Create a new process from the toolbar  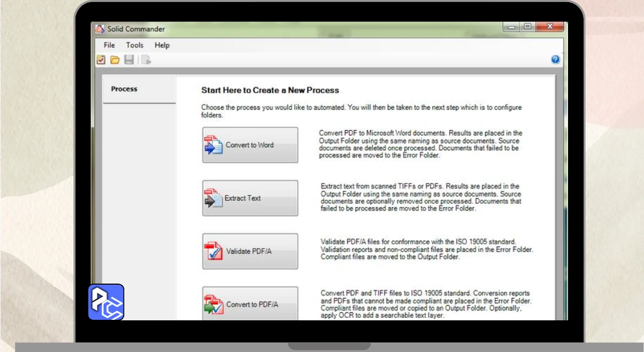[101, 60]
